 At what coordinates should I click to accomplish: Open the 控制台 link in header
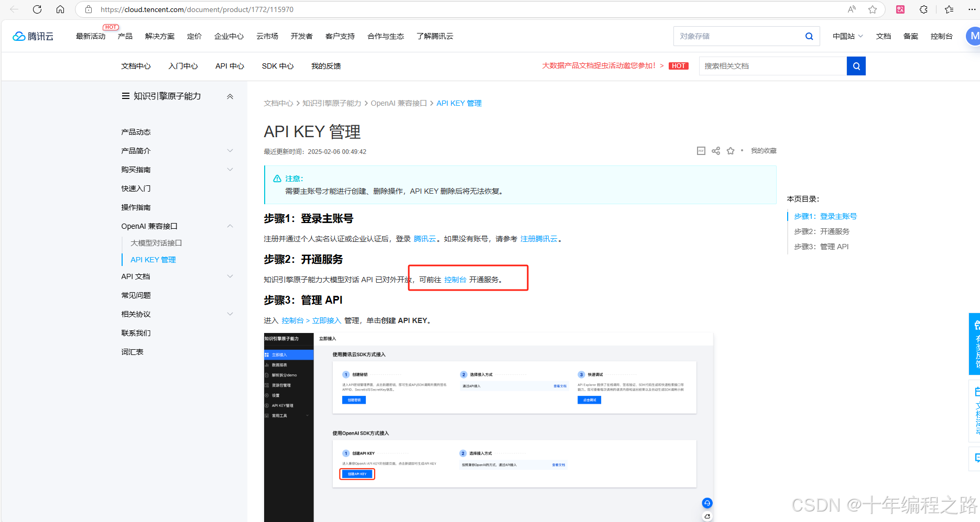coord(942,36)
